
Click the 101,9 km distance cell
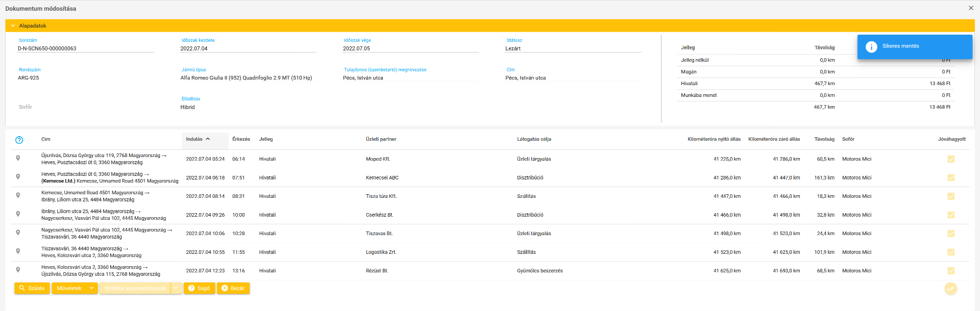click(824, 252)
